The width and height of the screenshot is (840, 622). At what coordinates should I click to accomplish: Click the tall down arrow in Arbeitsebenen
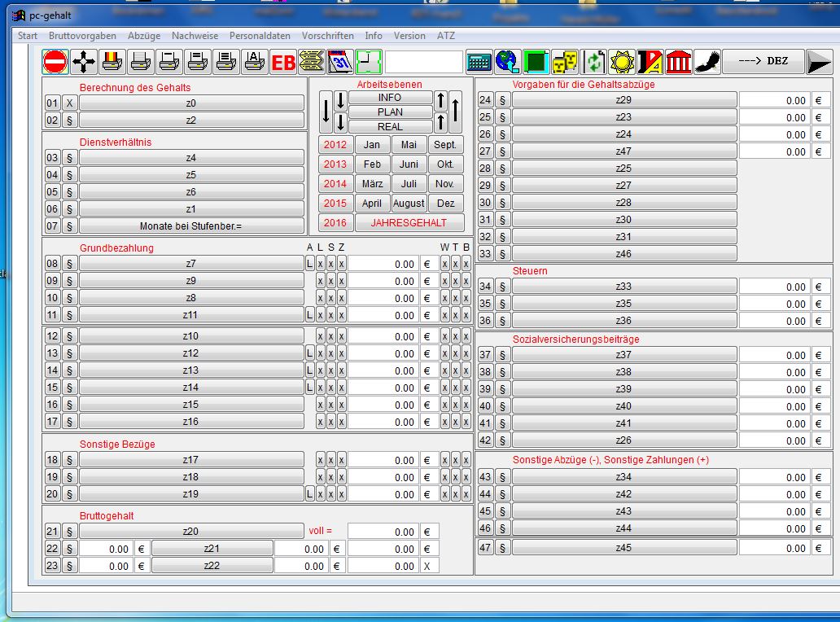[x=326, y=112]
